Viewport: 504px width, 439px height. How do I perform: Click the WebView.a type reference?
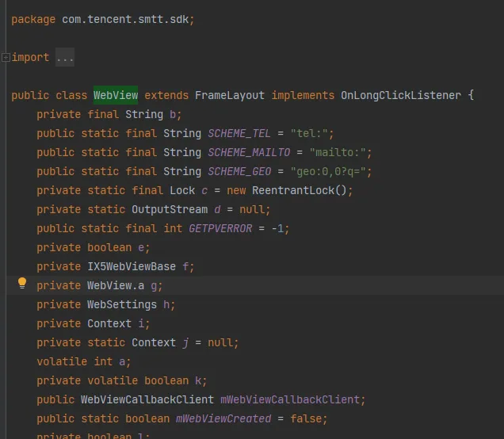point(116,285)
